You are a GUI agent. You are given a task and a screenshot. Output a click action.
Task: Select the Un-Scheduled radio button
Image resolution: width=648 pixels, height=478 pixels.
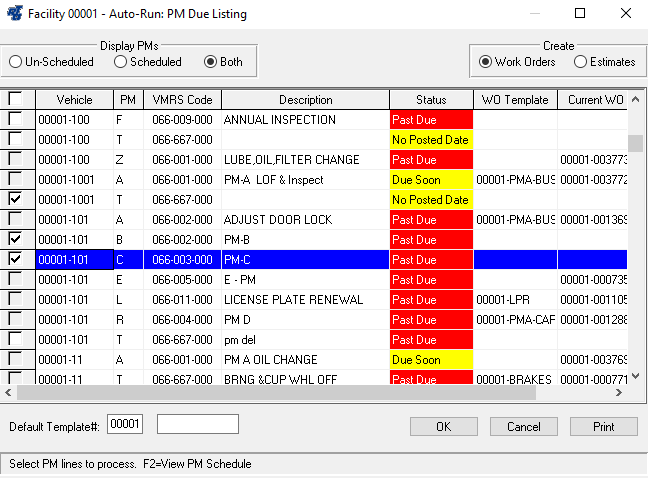pos(15,62)
